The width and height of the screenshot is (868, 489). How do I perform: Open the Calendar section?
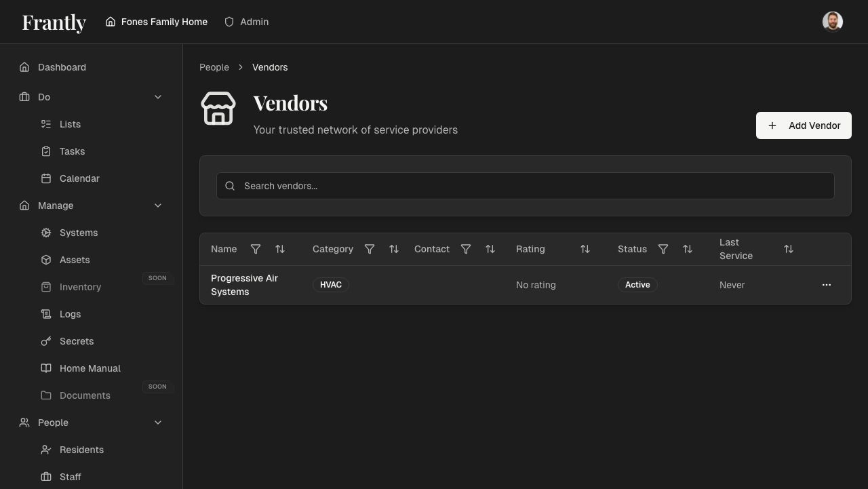coord(79,178)
